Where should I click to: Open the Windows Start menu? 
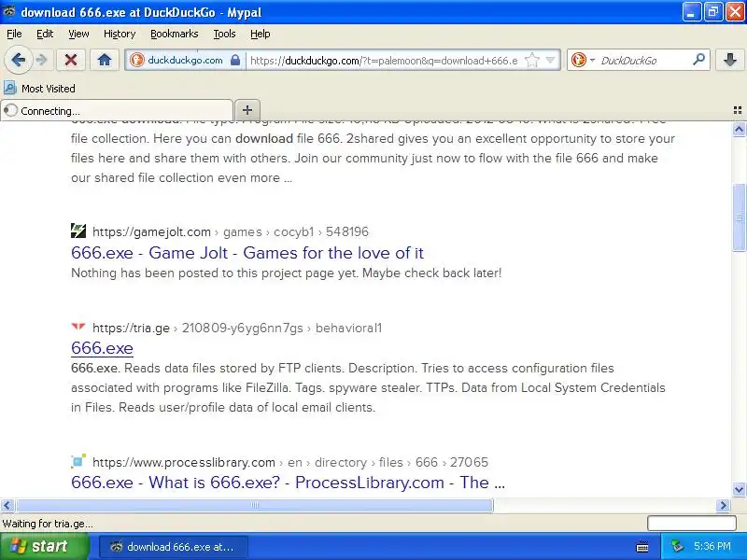[x=45, y=546]
